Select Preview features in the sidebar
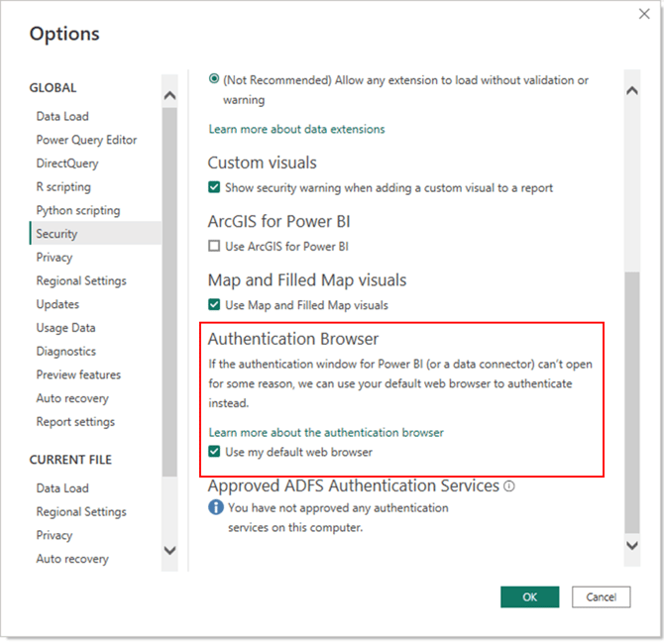664x644 pixels. (x=78, y=375)
